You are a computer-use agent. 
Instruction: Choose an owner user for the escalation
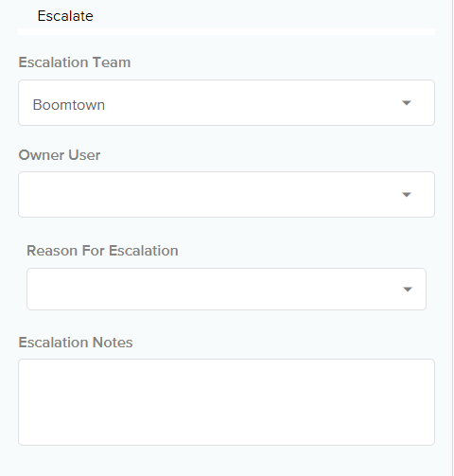coord(226,195)
